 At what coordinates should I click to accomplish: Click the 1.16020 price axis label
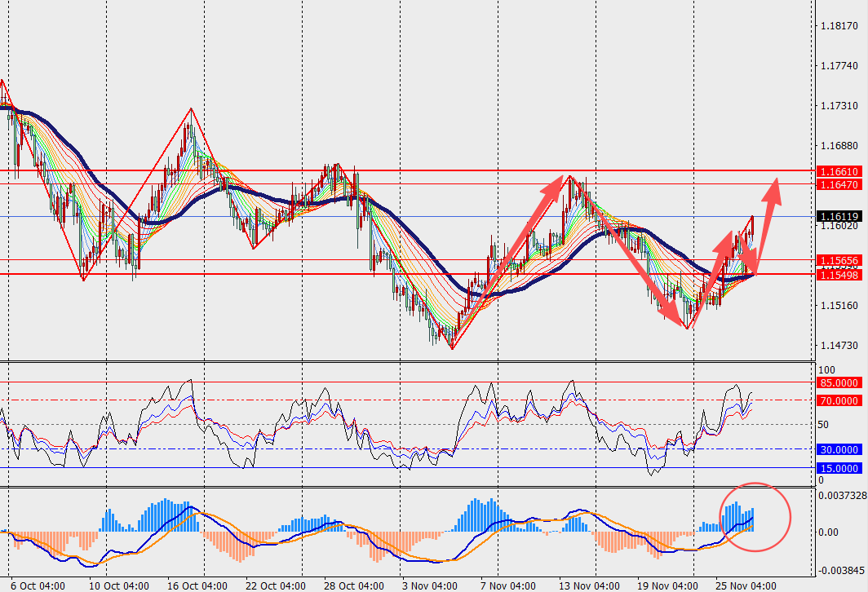[839, 226]
